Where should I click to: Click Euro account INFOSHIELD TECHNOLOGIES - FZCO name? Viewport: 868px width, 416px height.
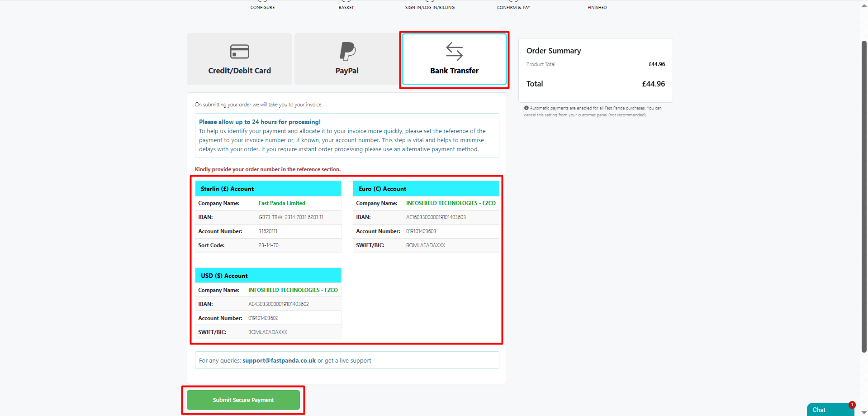coord(451,203)
